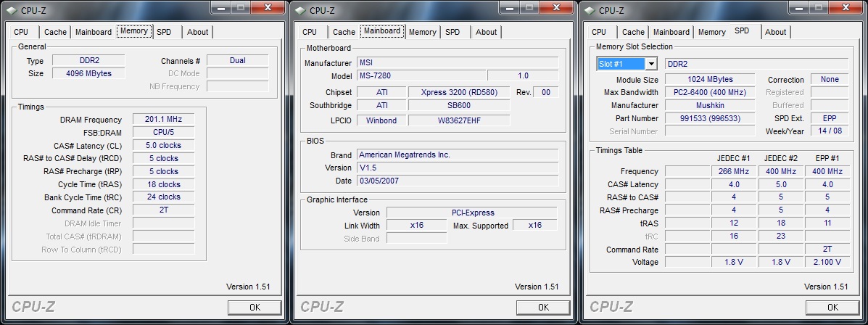Viewport: 868px width, 325px height.
Task: Click the EPP #1 Voltage value 2.100 V
Action: [x=828, y=262]
